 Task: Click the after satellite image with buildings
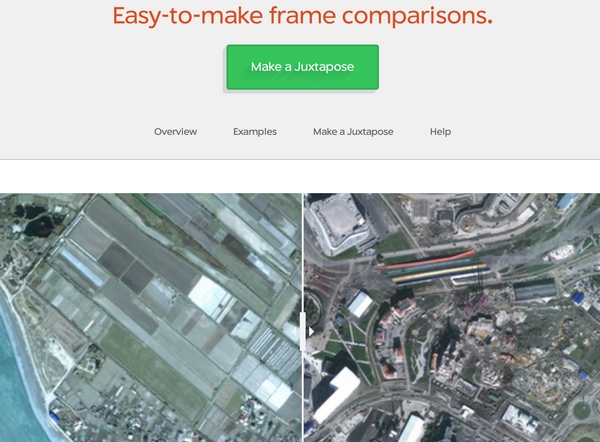tap(452, 318)
